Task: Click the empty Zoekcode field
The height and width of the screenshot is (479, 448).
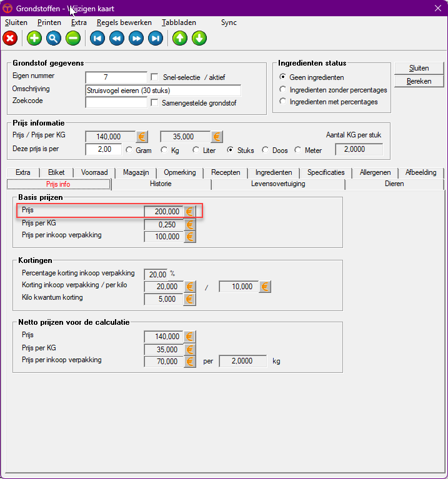Action: pyautogui.click(x=116, y=102)
